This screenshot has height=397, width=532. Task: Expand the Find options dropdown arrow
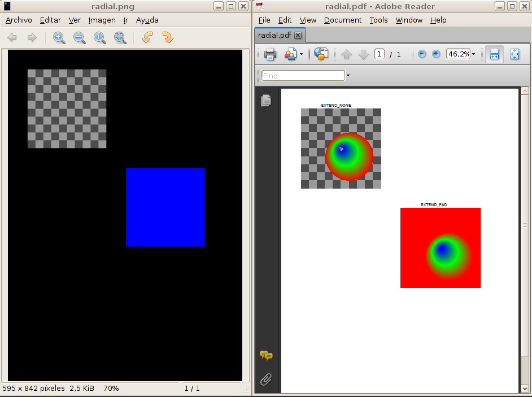pyautogui.click(x=348, y=76)
